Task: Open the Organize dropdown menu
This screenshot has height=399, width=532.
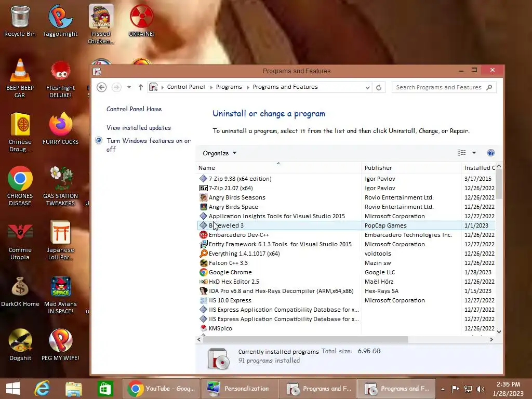Action: (220, 153)
